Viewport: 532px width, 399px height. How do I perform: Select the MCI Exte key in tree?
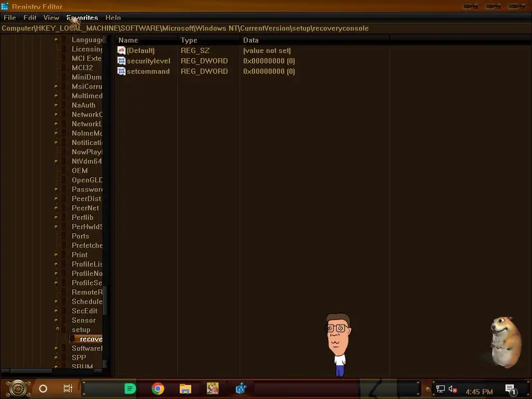tap(87, 58)
